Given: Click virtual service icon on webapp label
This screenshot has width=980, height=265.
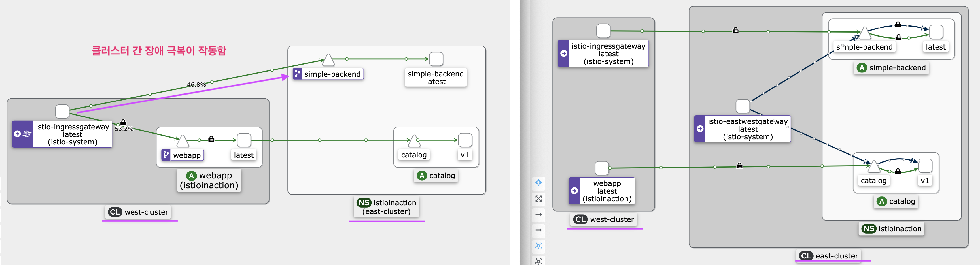Looking at the screenshot, I should tap(166, 155).
